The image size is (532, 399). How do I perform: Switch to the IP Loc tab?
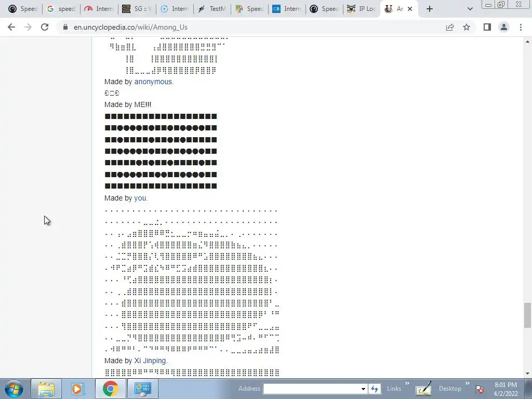pyautogui.click(x=362, y=9)
